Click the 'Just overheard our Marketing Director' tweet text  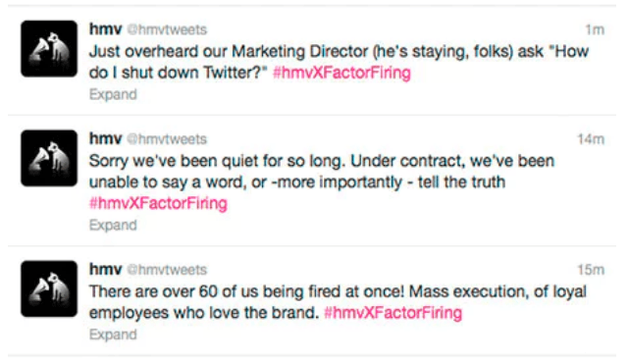[x=339, y=62]
